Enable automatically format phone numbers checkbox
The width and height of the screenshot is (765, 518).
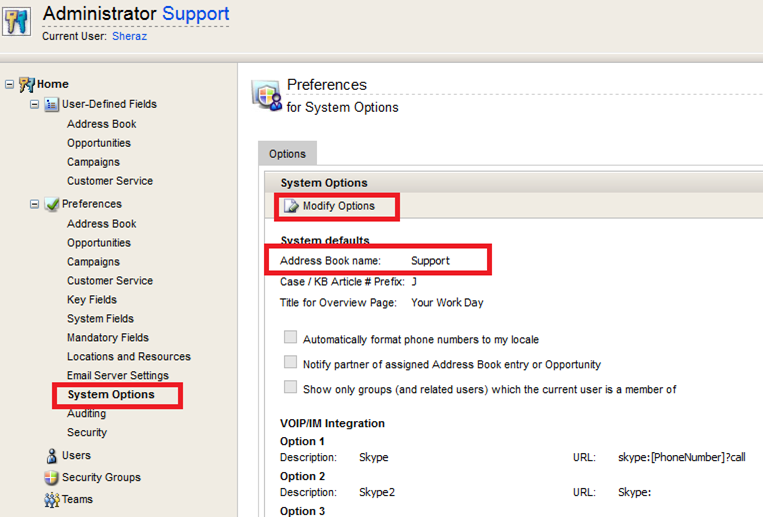(x=291, y=339)
